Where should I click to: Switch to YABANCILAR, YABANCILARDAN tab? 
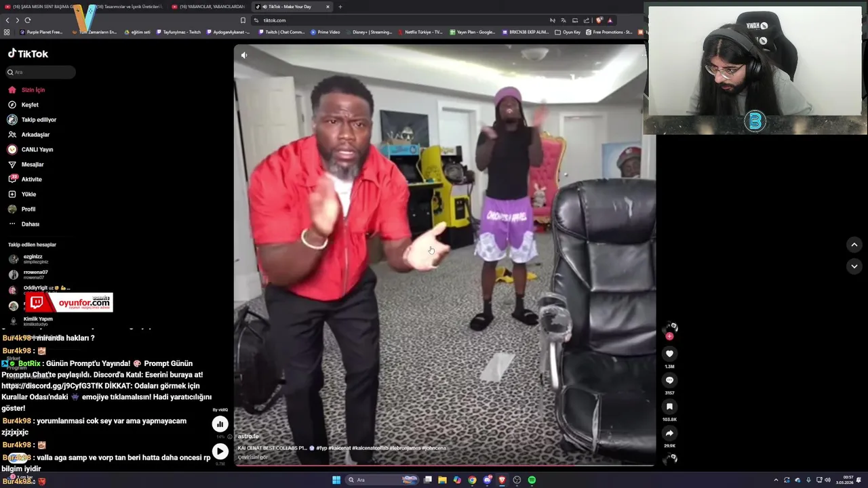pyautogui.click(x=208, y=7)
